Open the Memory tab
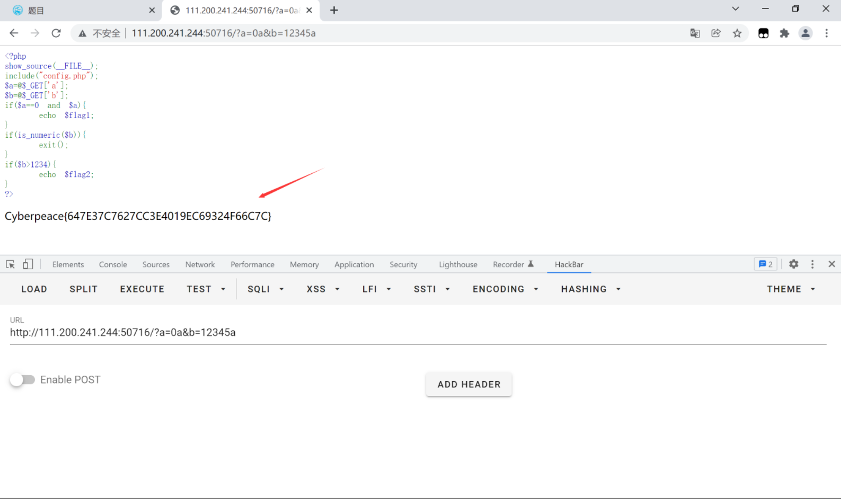848x504 pixels. pyautogui.click(x=304, y=264)
